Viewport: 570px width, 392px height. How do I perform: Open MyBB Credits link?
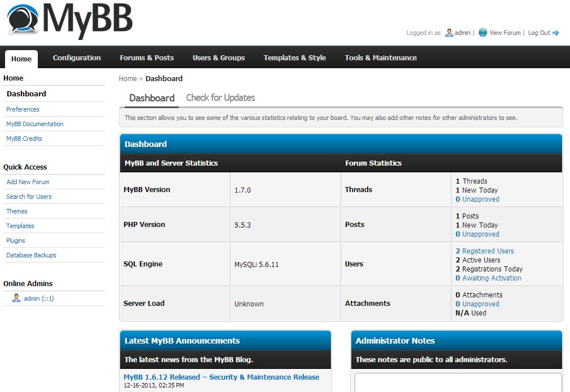tap(24, 139)
